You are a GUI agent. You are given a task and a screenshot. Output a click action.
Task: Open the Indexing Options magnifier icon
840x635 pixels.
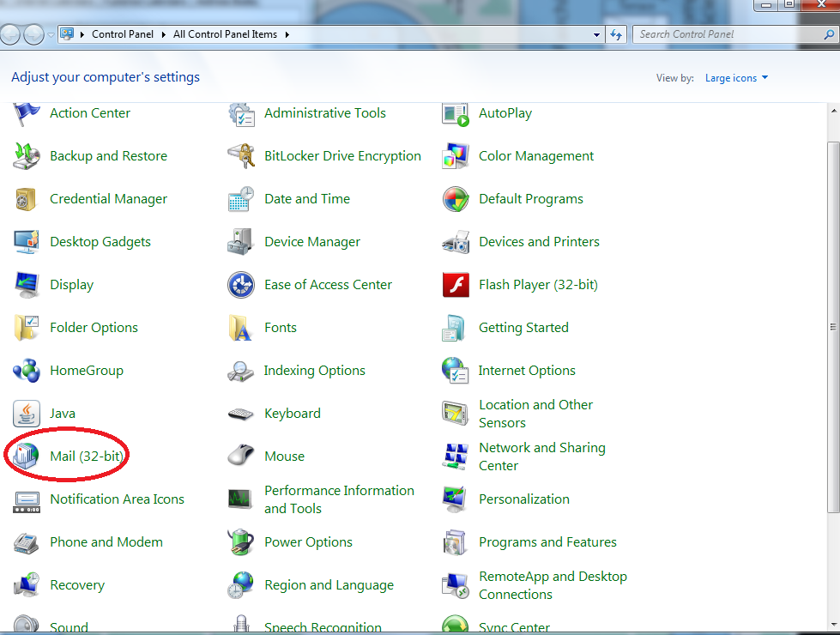[x=241, y=371]
